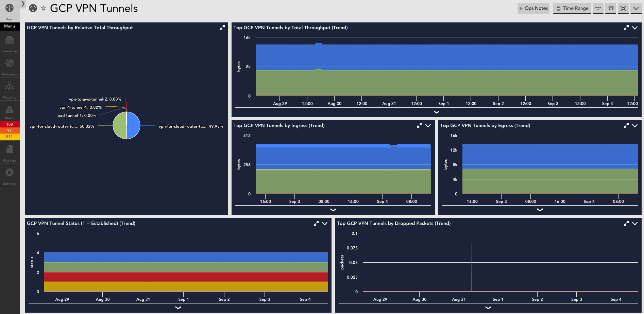
Task: Click the dashboard gauge icon beside the title
Action: (33, 8)
